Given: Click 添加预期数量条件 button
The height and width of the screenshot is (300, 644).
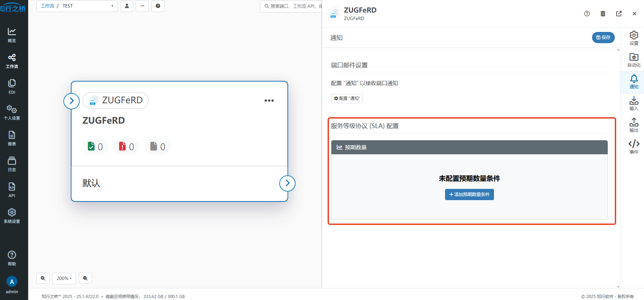Looking at the screenshot, I should click(x=469, y=195).
